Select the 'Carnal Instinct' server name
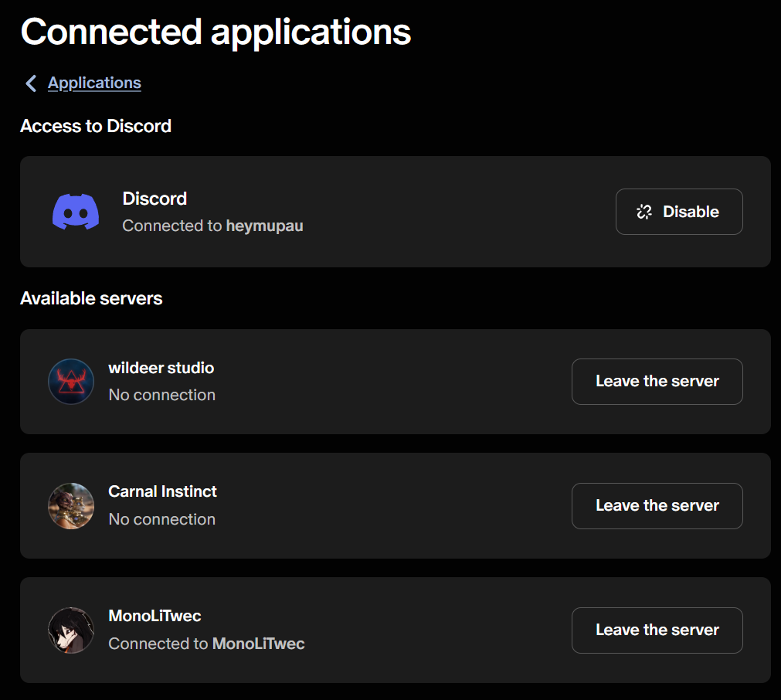 [162, 491]
